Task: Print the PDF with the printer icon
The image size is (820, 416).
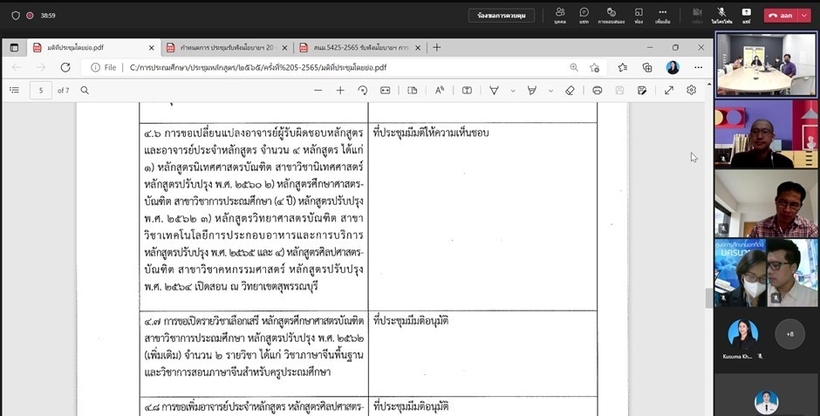Action: pyautogui.click(x=597, y=91)
